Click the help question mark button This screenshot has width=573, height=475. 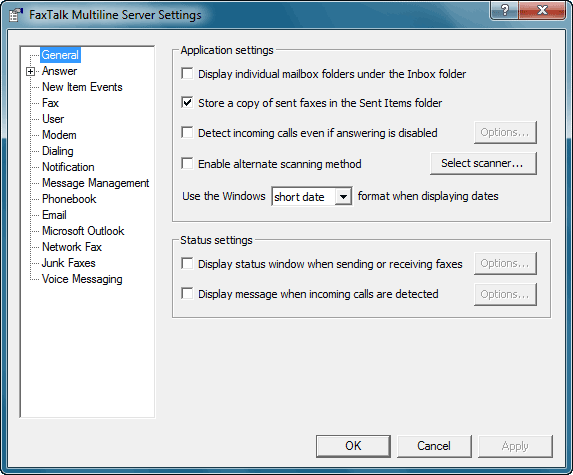point(504,10)
